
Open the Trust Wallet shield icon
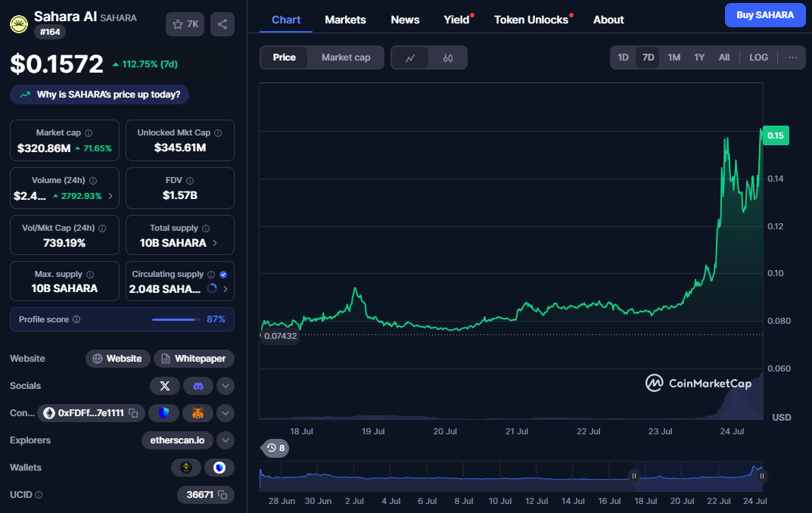click(219, 468)
